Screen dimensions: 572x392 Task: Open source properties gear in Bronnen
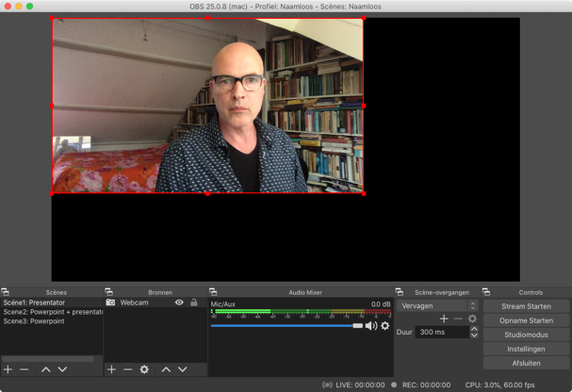pos(144,369)
